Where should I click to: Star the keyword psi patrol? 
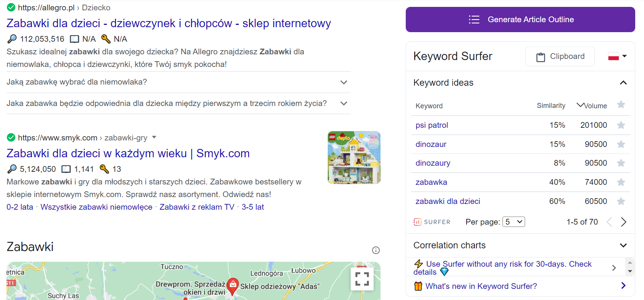(x=621, y=125)
